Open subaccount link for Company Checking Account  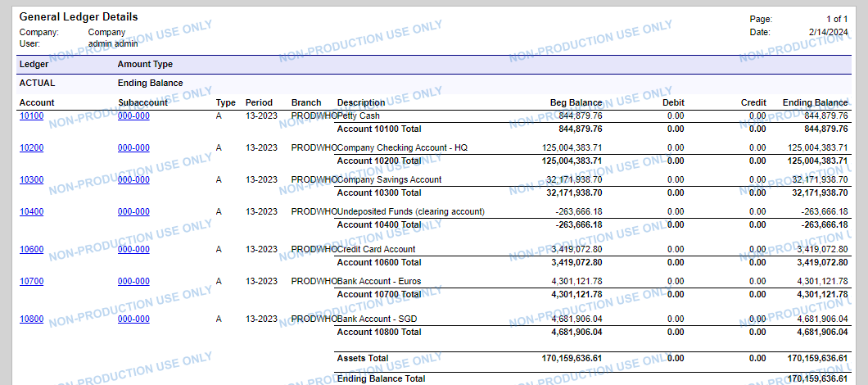coord(133,148)
